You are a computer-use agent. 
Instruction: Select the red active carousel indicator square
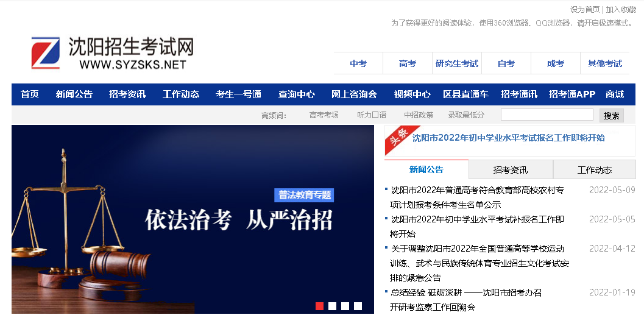[319, 306]
